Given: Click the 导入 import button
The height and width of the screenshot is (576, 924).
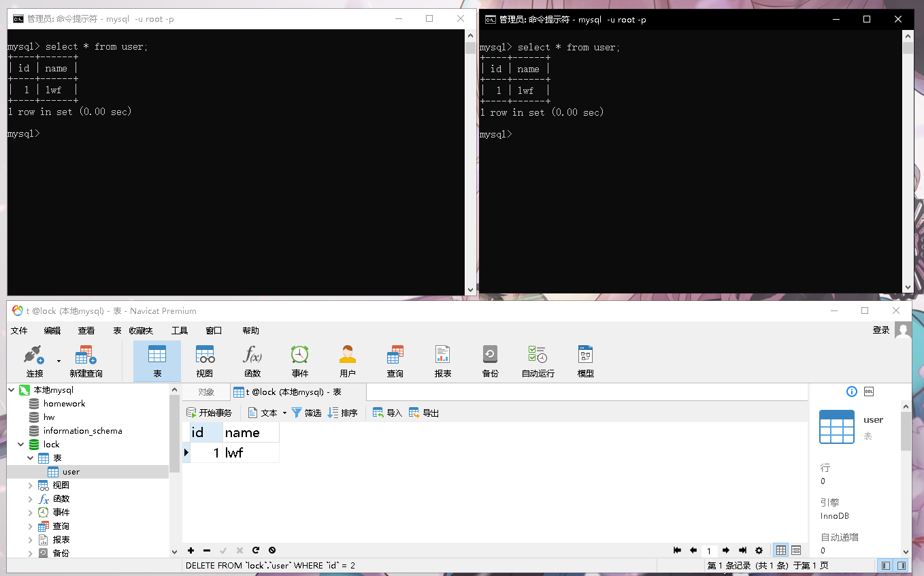Looking at the screenshot, I should (x=388, y=413).
